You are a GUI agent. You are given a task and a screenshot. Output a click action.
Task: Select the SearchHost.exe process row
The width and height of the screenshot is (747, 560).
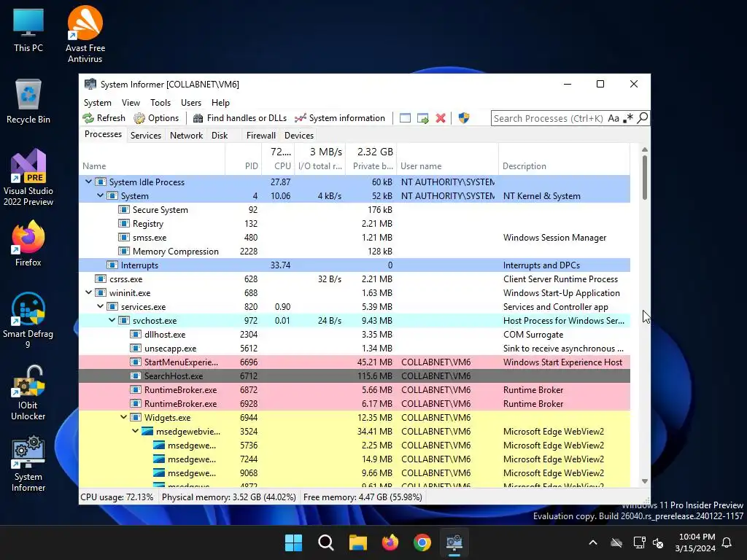click(355, 376)
